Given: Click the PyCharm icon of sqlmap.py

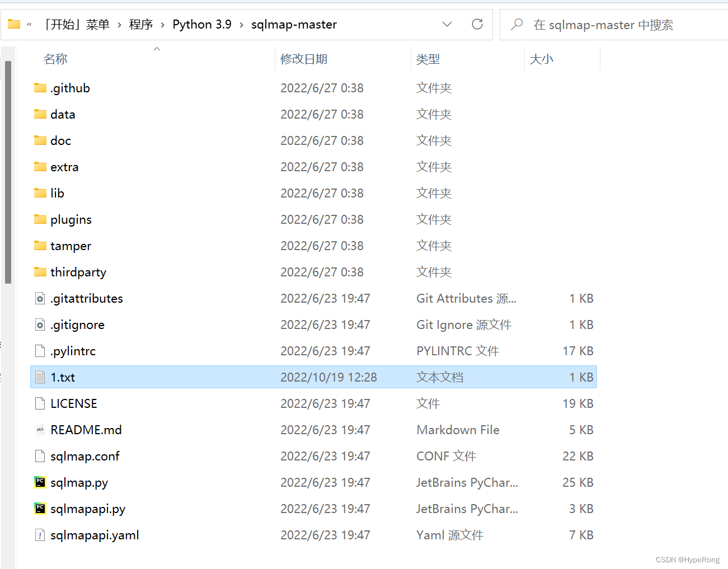Looking at the screenshot, I should click(40, 482).
